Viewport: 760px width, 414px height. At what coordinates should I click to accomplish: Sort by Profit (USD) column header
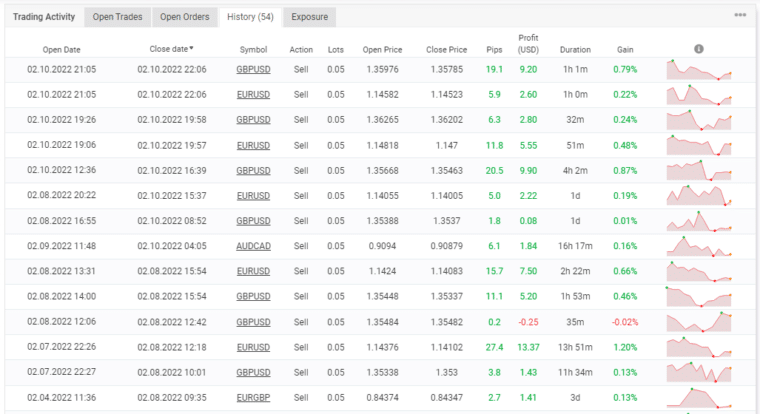click(529, 44)
